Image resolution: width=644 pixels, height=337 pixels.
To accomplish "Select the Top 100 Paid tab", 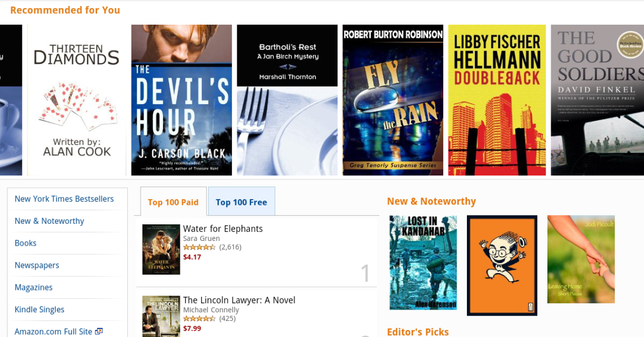I will (173, 202).
